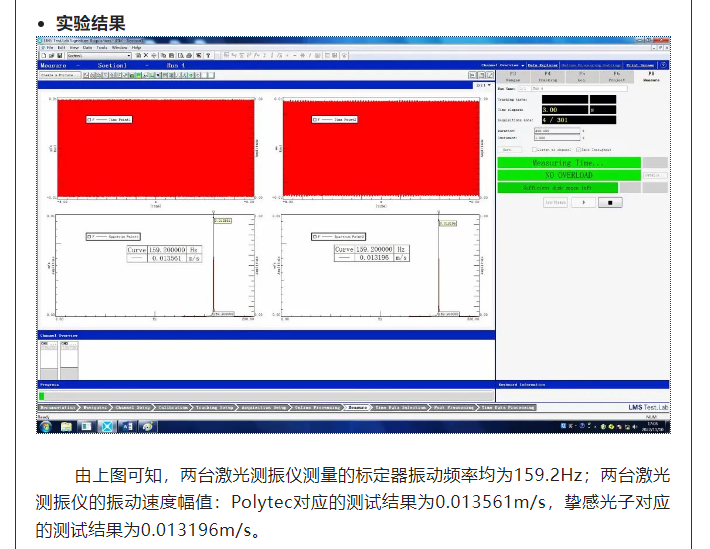Go to the Documentation workflow step
The height and width of the screenshot is (549, 710).
[x=57, y=408]
